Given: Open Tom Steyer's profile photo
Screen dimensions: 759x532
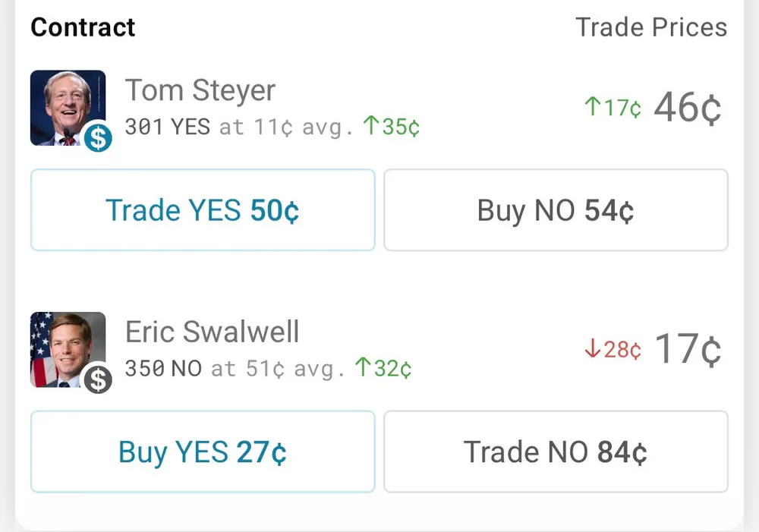Looking at the screenshot, I should pyautogui.click(x=66, y=106).
